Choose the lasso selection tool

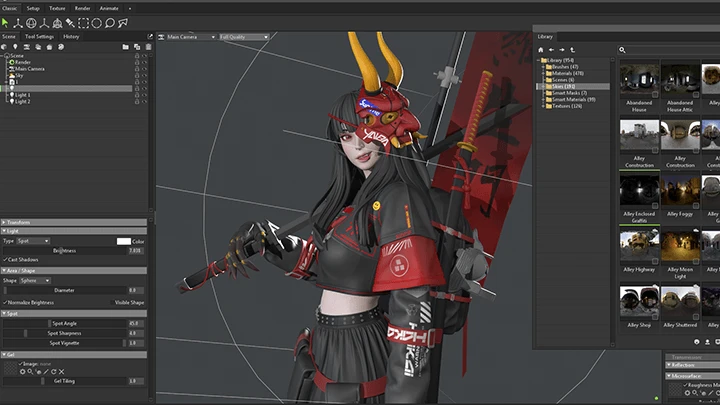pos(110,22)
